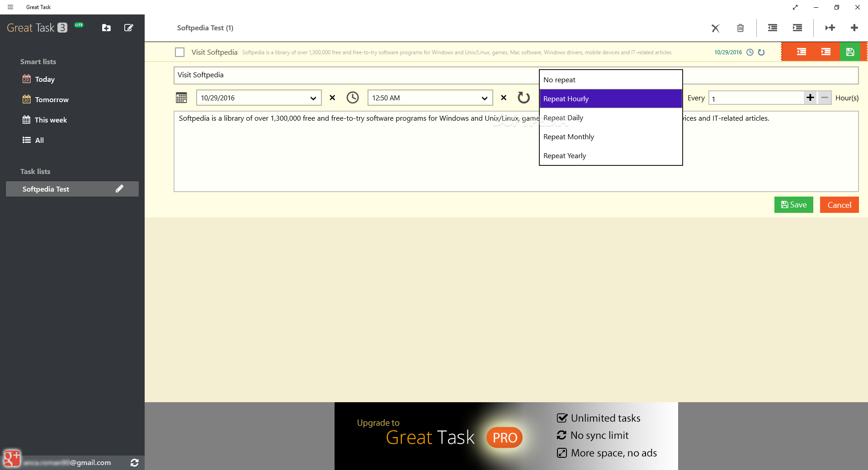Open the hamburger menu
Screen dimensions: 868x470
[10, 7]
